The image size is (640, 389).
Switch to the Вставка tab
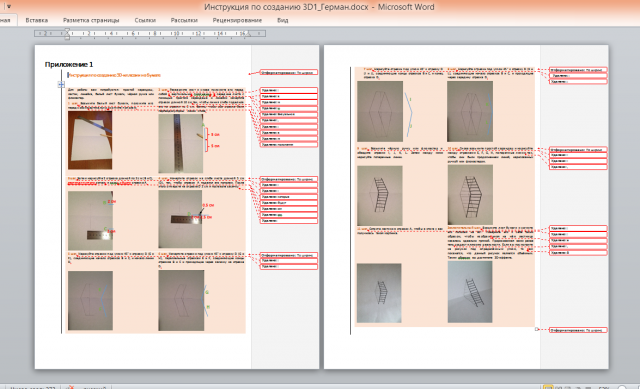(37, 20)
